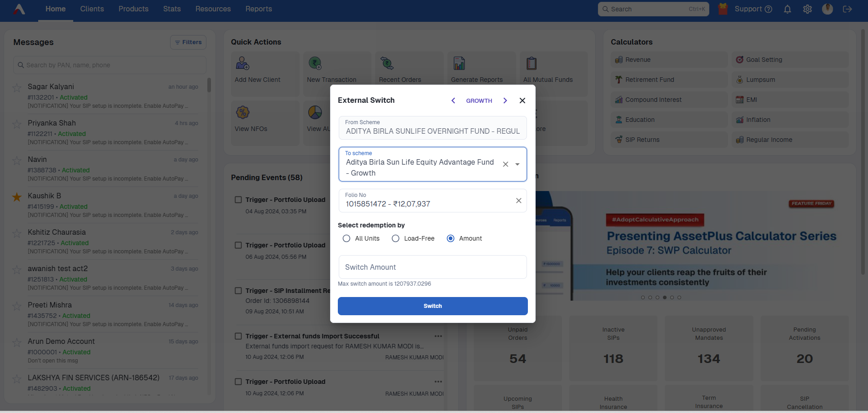The width and height of the screenshot is (868, 413).
Task: Open Lumpsum calculator
Action: 790,80
